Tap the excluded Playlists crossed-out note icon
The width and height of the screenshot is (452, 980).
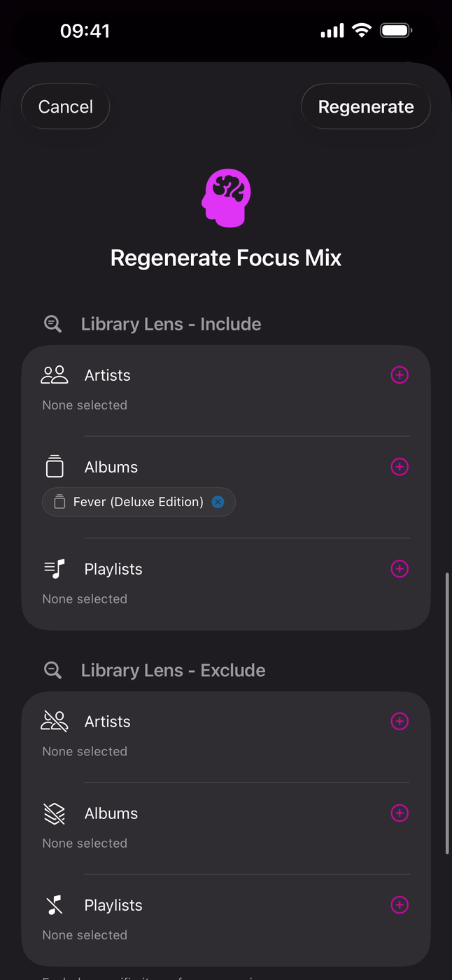pyautogui.click(x=55, y=905)
